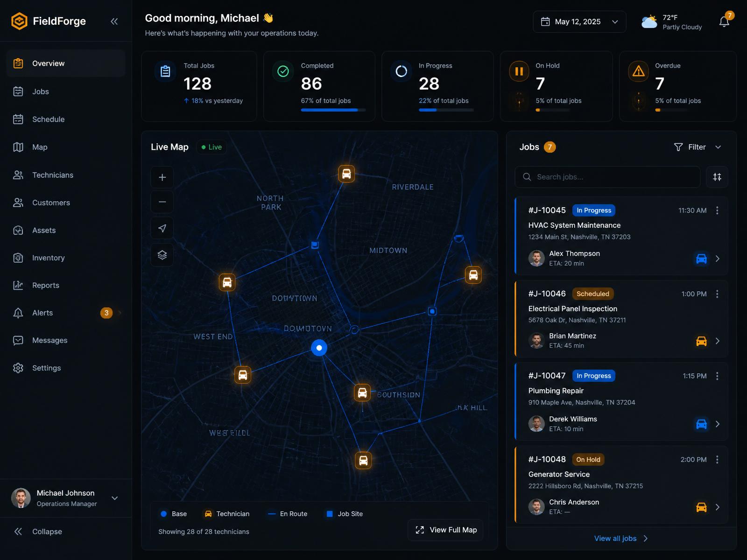Click In Progress badge on #J-10045
747x560 pixels.
point(593,210)
